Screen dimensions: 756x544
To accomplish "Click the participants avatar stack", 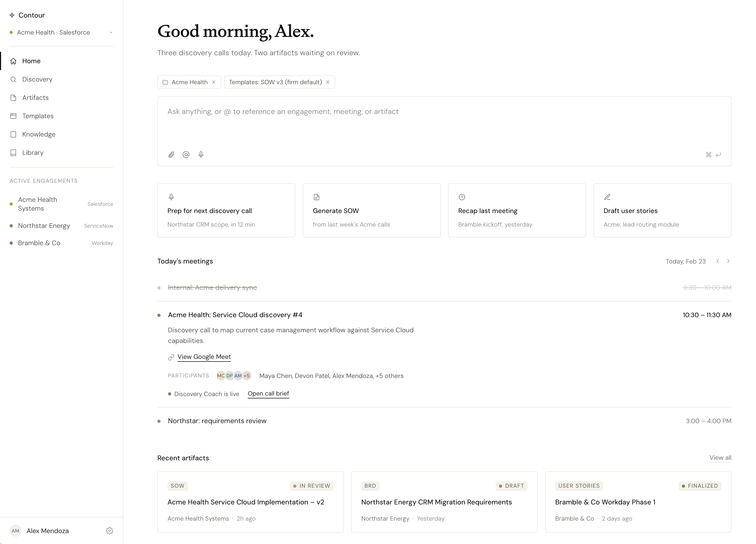I will tap(234, 376).
